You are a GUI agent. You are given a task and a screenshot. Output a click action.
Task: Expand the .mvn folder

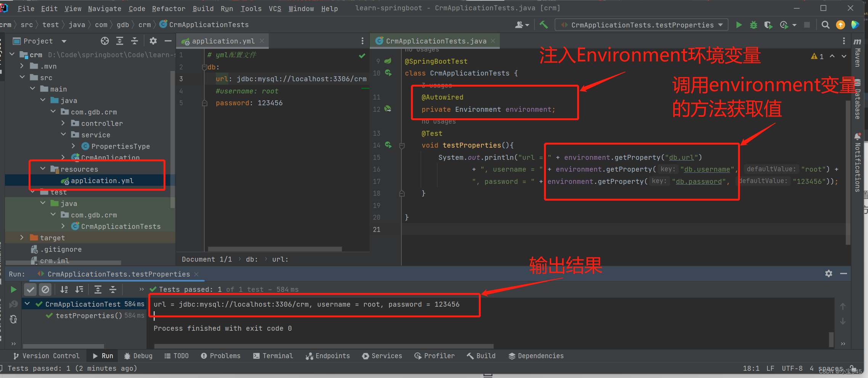tap(22, 66)
